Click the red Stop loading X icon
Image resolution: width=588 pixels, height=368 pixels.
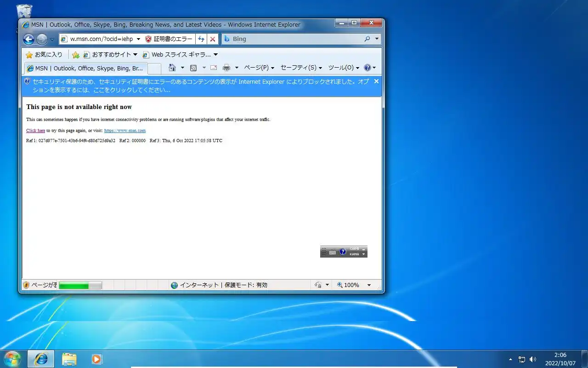tap(212, 39)
